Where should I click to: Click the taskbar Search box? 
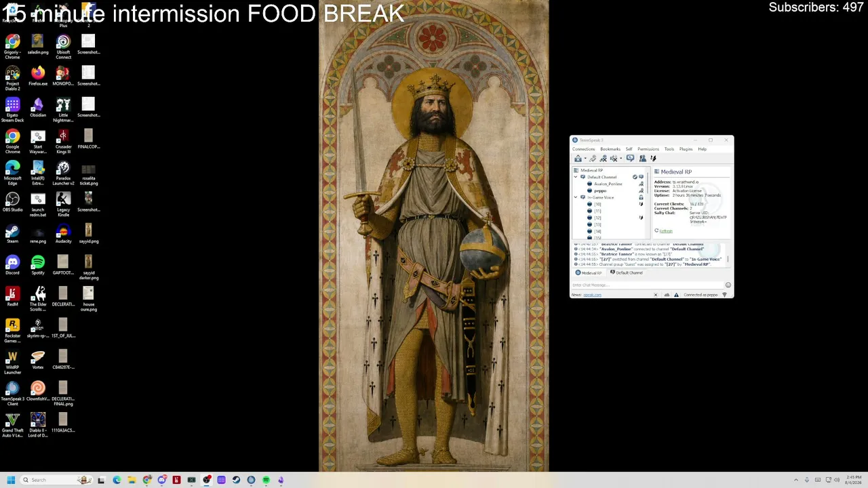[57, 480]
